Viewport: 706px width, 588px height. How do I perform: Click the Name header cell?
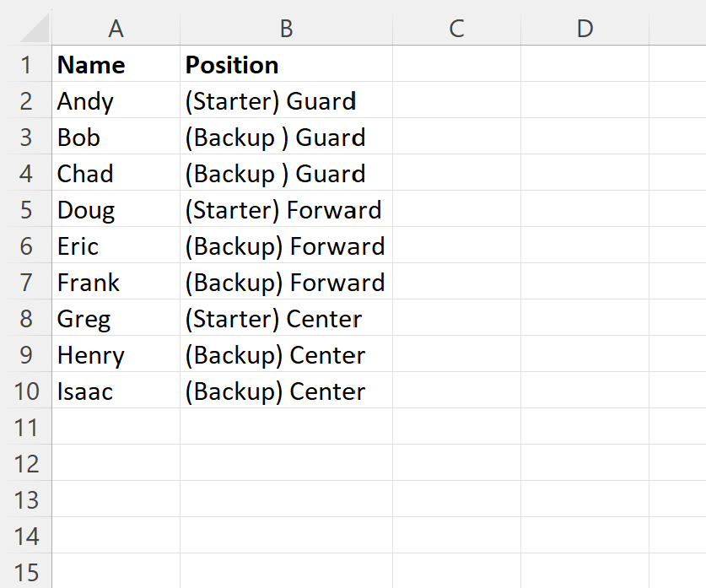[116, 65]
